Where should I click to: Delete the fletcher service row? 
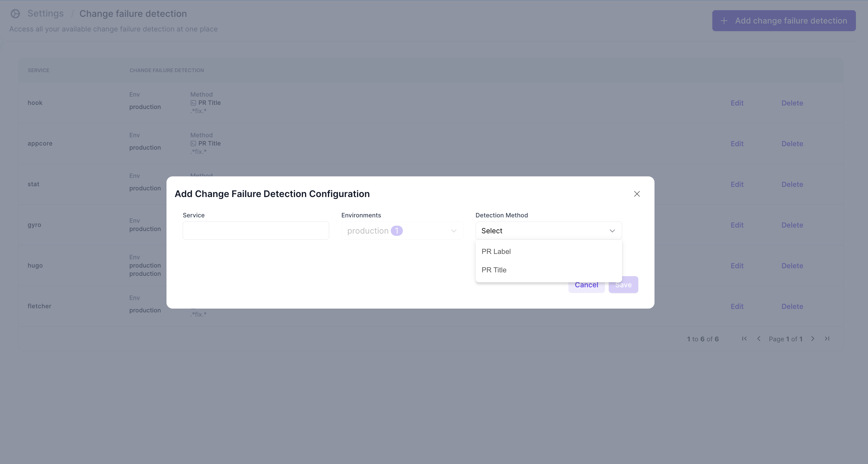[792, 307]
